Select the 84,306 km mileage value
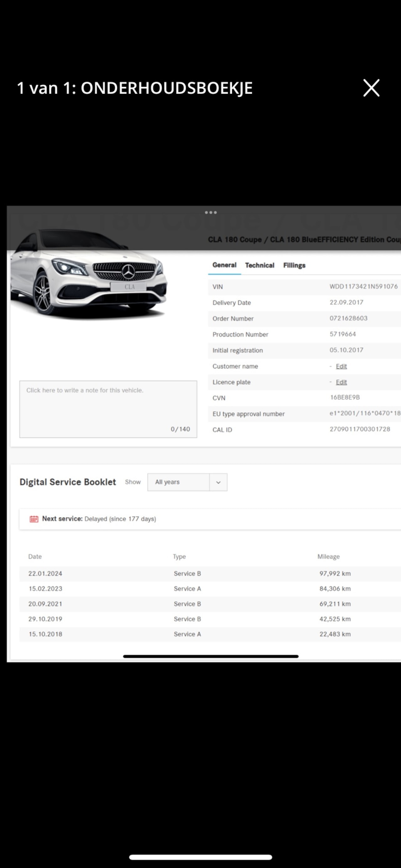Screen dimensions: 401x868 (x=335, y=589)
